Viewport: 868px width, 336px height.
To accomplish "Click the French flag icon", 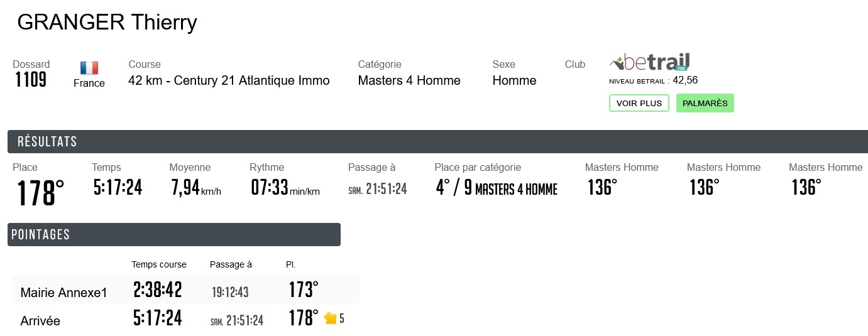I will tap(89, 68).
